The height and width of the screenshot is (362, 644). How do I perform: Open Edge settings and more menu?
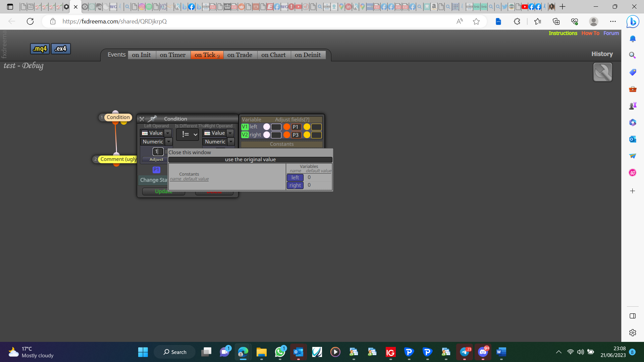pyautogui.click(x=613, y=21)
